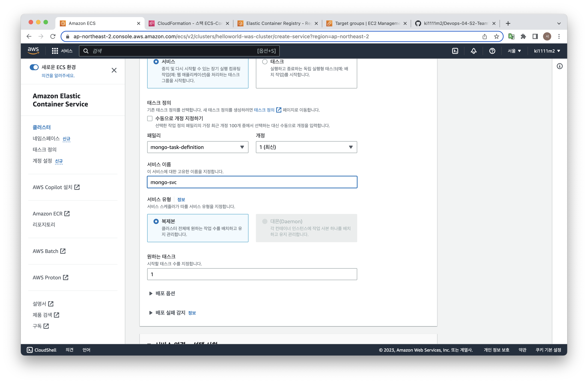This screenshot has width=588, height=383.
Task: Click the notifications bell icon
Action: (x=474, y=51)
